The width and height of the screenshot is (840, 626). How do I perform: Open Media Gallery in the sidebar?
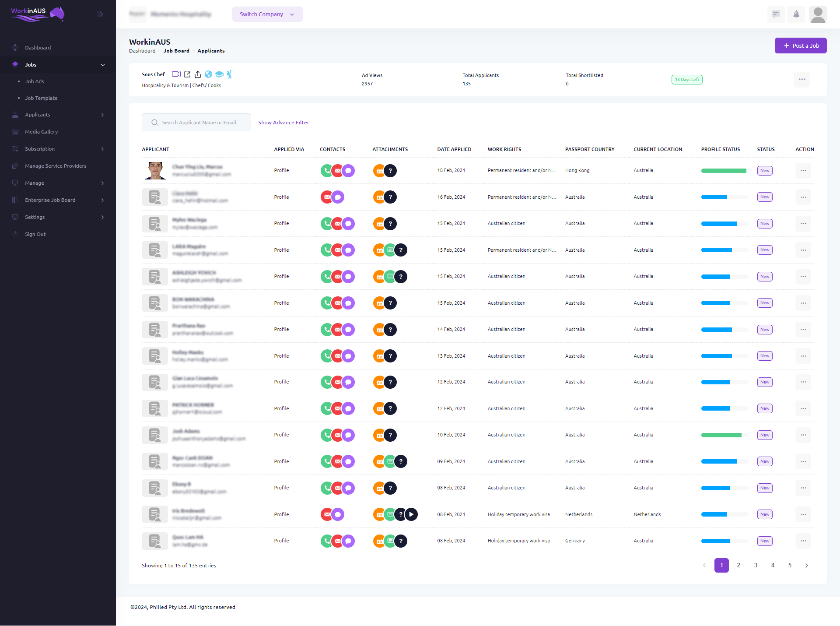point(41,132)
